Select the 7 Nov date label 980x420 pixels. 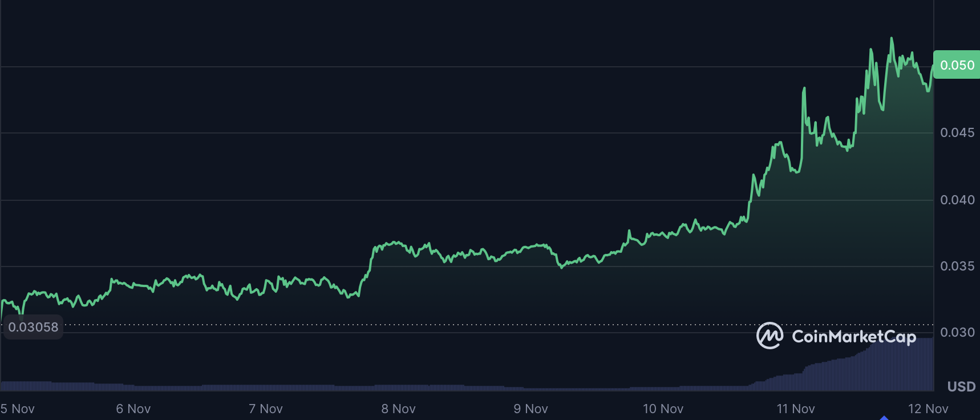265,409
